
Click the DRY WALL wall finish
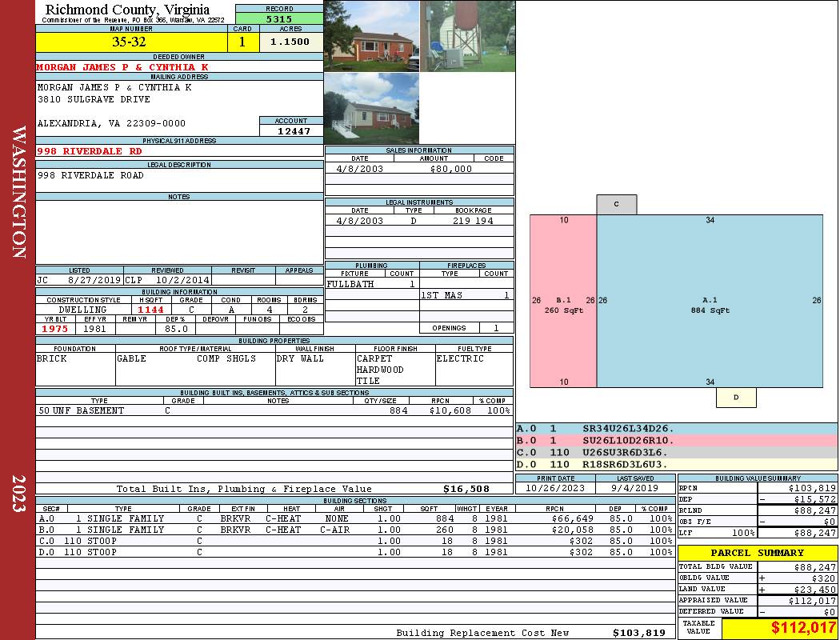click(x=300, y=358)
